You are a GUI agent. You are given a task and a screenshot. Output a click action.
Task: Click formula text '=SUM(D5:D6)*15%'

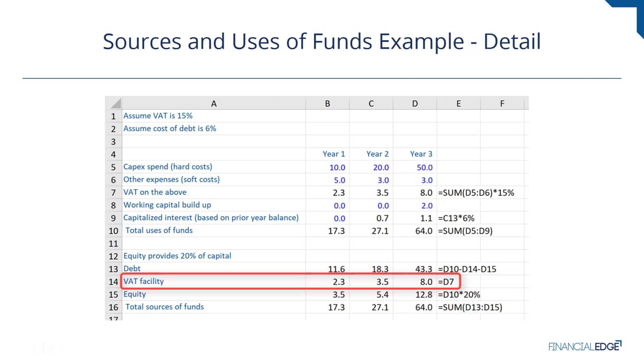pos(476,193)
